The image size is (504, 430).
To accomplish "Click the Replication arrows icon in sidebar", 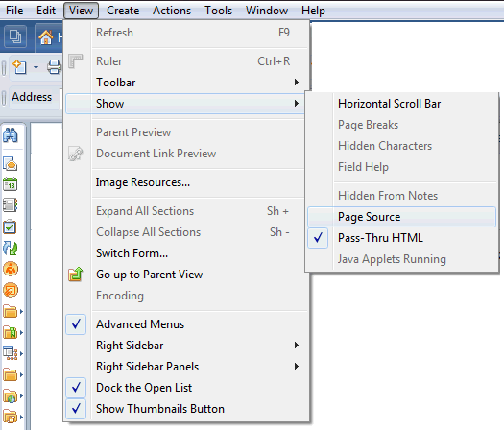I will pos(11,248).
